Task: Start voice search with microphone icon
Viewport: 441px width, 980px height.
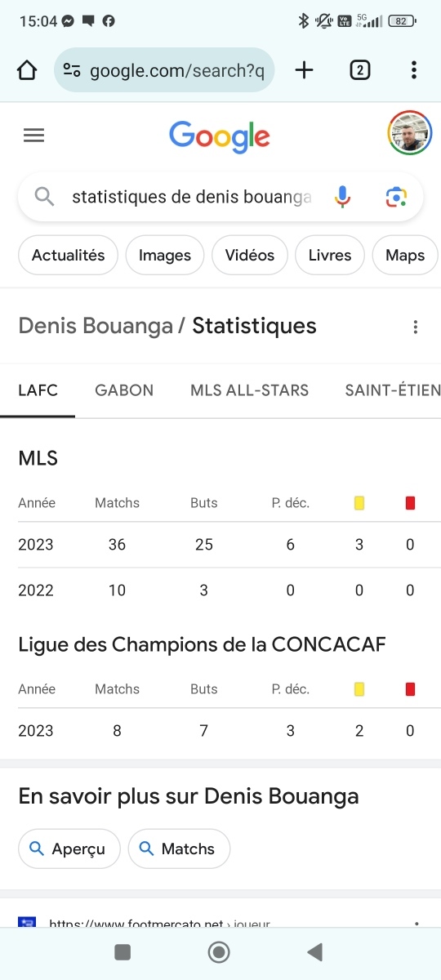Action: 342,197
